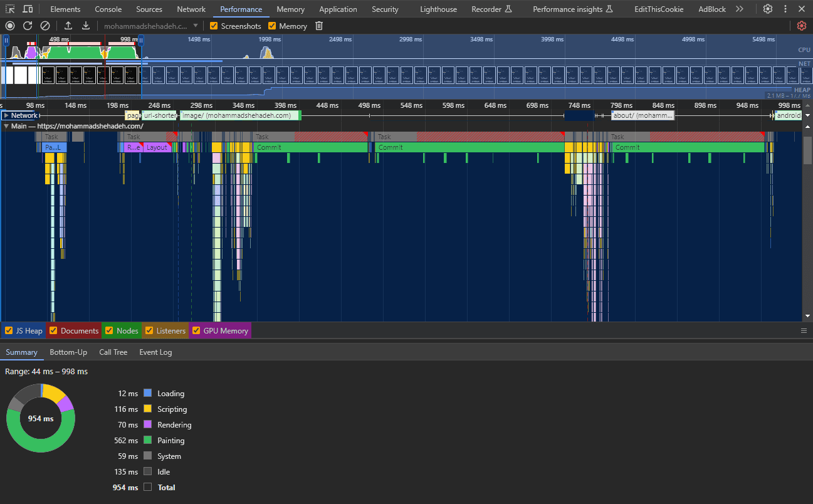
Task: Toggle the GPU Memory checkbox
Action: pyautogui.click(x=196, y=331)
